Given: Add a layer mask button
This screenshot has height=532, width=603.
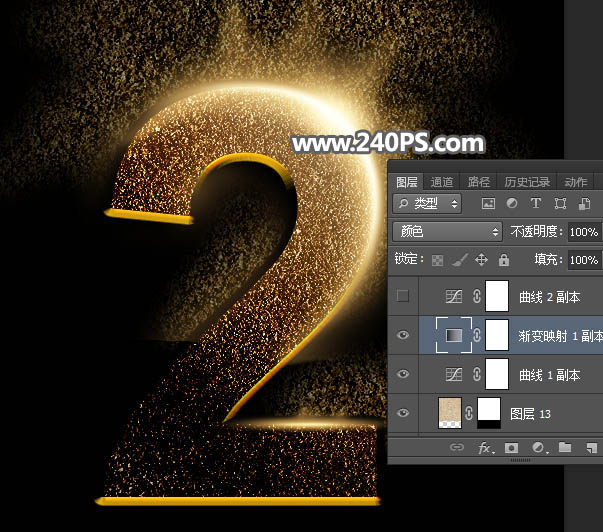Looking at the screenshot, I should tap(511, 447).
